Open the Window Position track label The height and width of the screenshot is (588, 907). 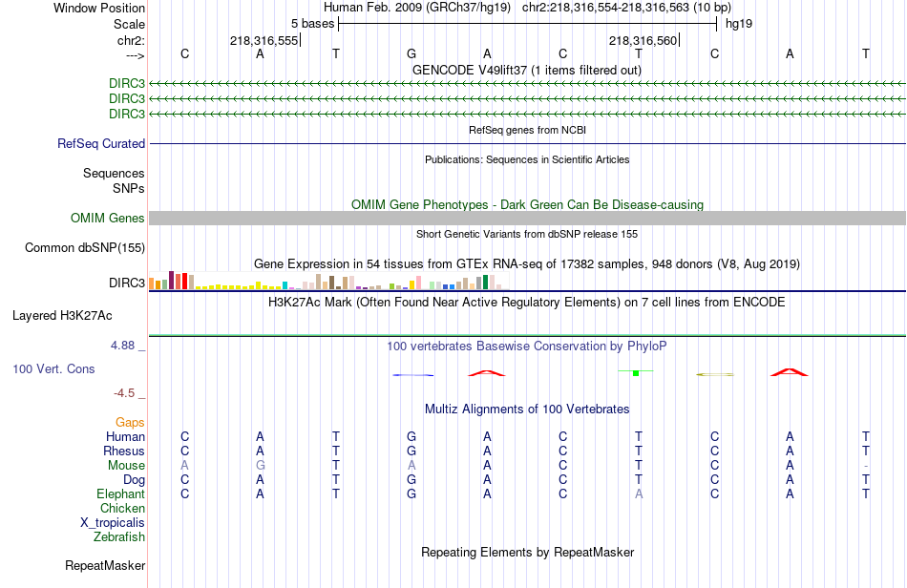pyautogui.click(x=99, y=8)
